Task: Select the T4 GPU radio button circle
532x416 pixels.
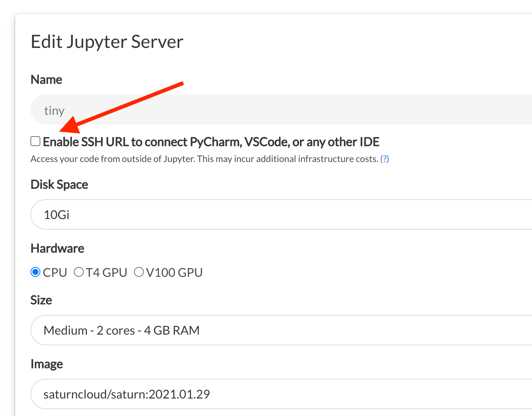Action: (79, 272)
